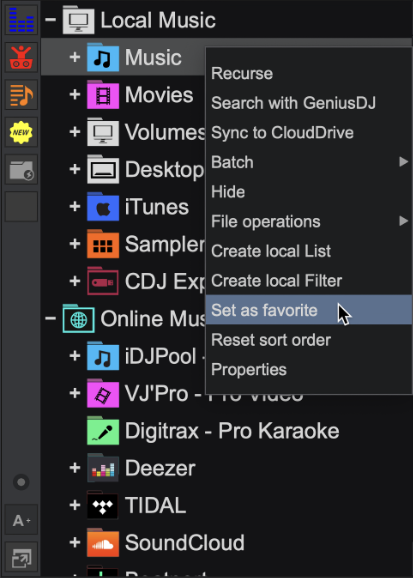
Task: Increase font size with A+ icon
Action: 21,520
